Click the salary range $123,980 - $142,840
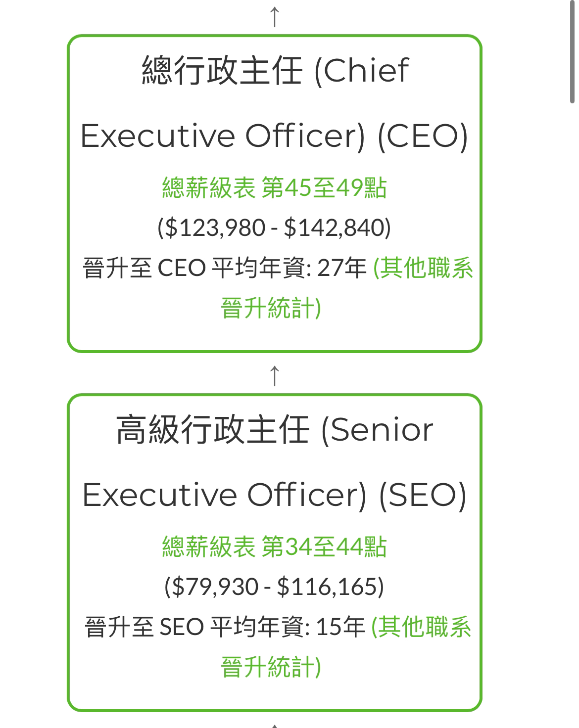 (274, 228)
